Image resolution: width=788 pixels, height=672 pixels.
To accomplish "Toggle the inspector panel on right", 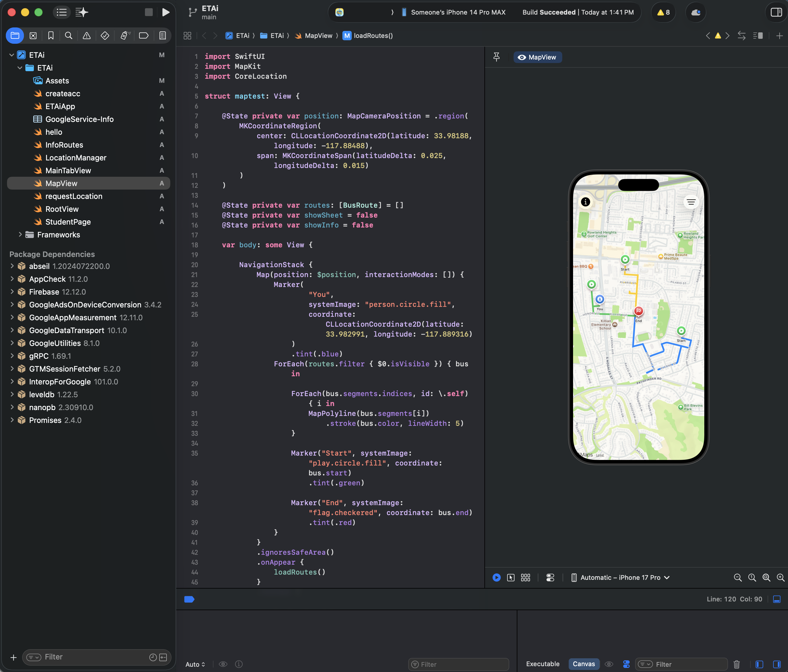I will click(x=776, y=12).
